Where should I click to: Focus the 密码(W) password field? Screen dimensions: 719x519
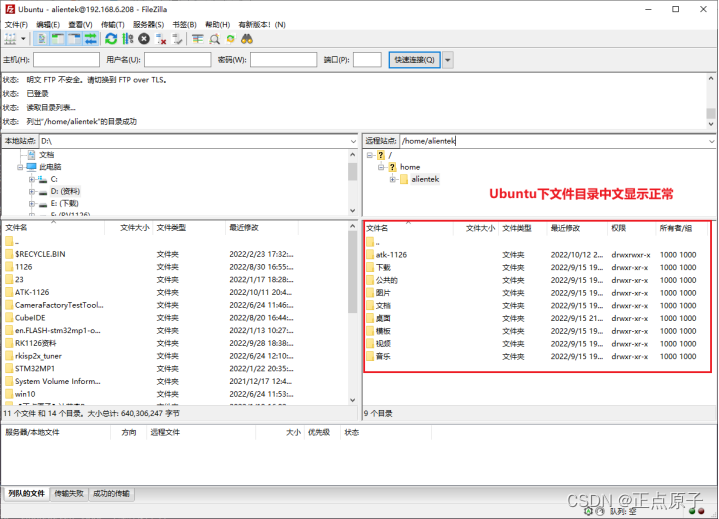pos(283,60)
